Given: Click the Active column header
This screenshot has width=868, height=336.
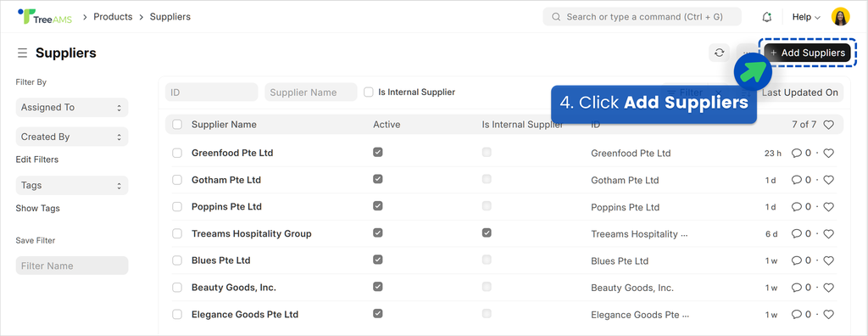Looking at the screenshot, I should coord(387,125).
